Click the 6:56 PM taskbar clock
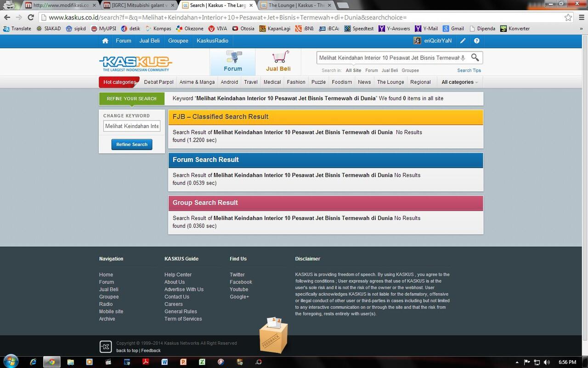 click(x=567, y=362)
